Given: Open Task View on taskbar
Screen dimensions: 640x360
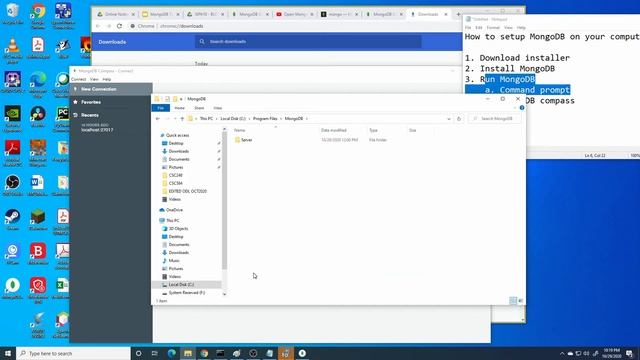Looking at the screenshot, I should click(155, 353).
